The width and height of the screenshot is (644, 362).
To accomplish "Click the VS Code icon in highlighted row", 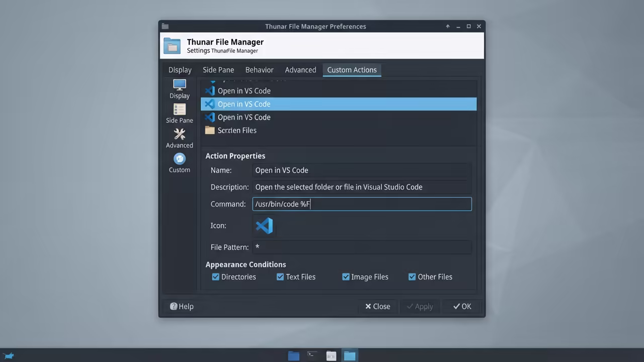I will coord(210,104).
